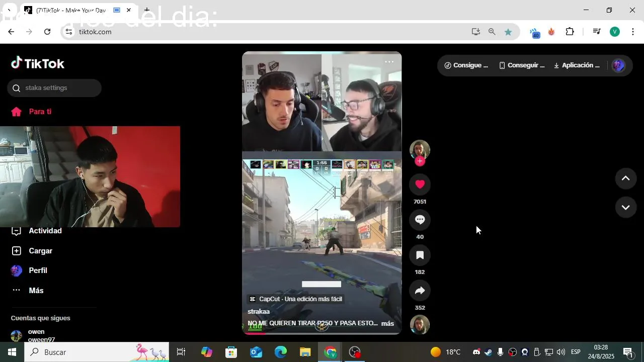Viewport: 644px width, 362px height.
Task: Reload the TikTok page
Action: click(47, 32)
